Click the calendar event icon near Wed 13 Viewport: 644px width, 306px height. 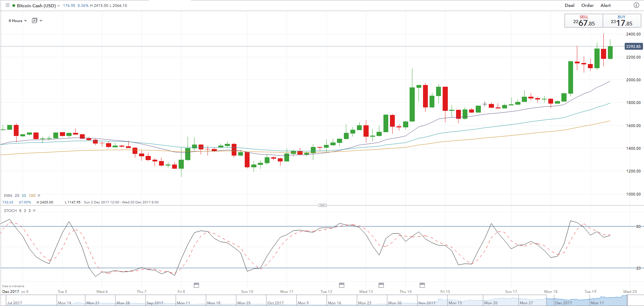(x=381, y=285)
